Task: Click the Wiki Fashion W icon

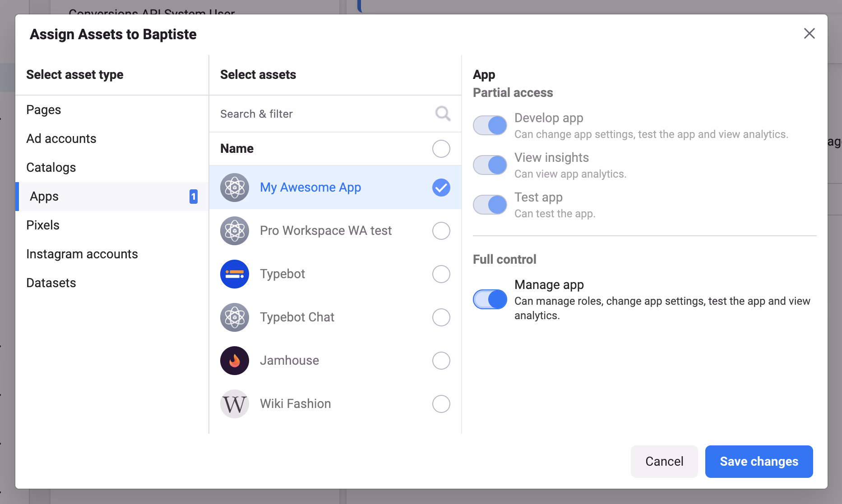Action: coord(234,404)
